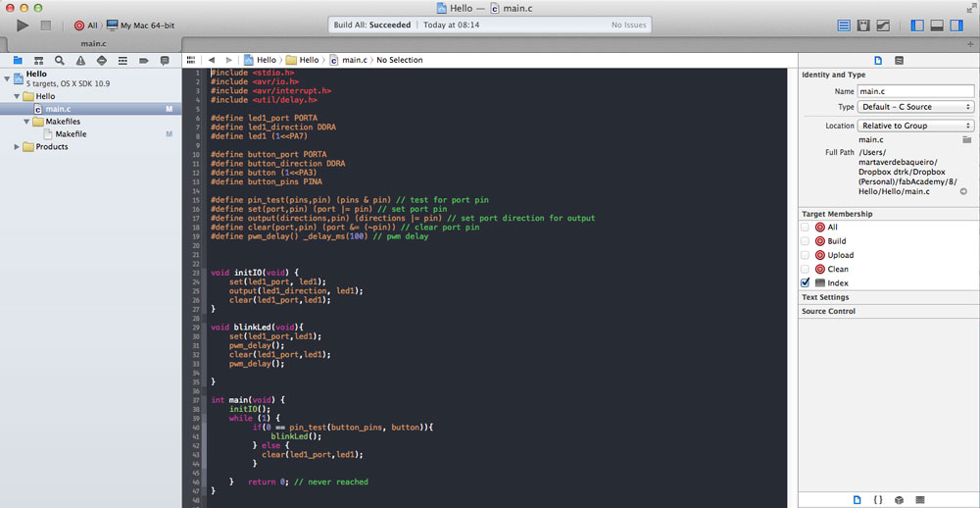Collapse the Makefiles group
The width and height of the screenshot is (980, 508).
pyautogui.click(x=26, y=122)
